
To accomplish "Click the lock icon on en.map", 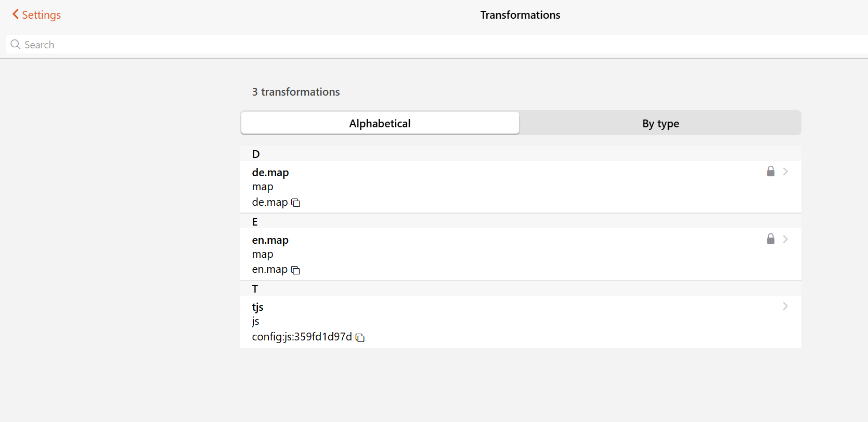I will pos(771,239).
